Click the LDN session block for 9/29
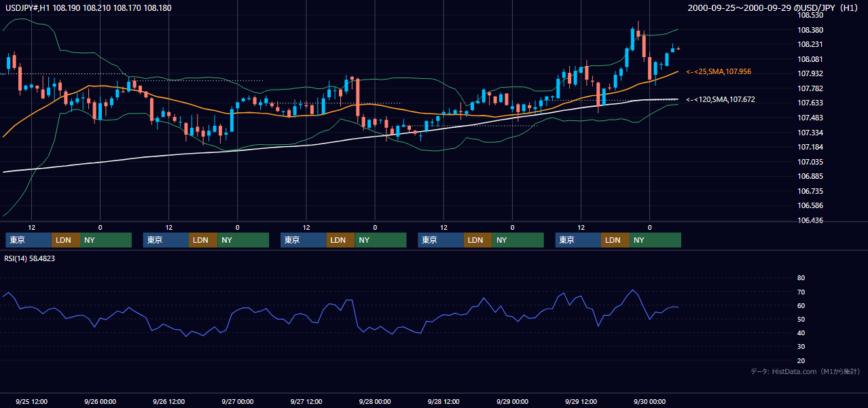 pyautogui.click(x=615, y=240)
